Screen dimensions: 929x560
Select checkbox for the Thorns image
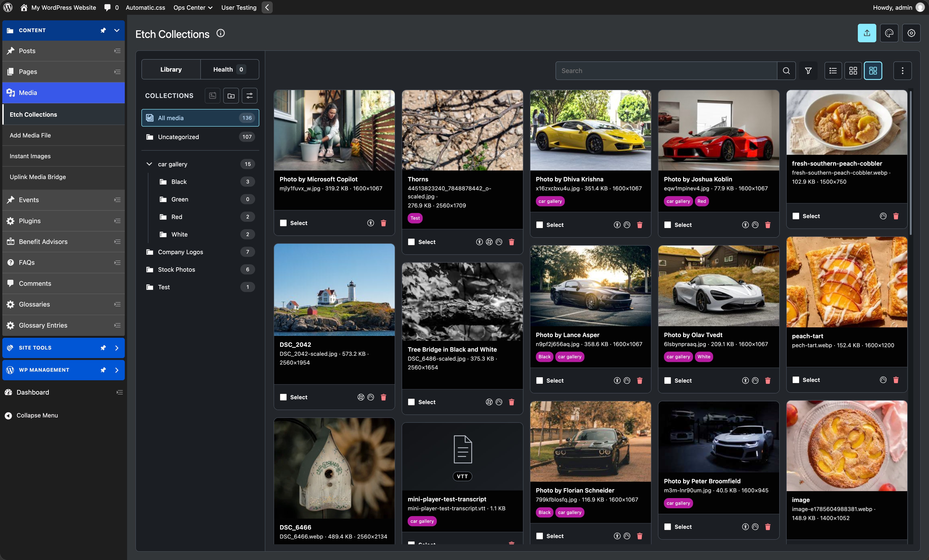(411, 242)
